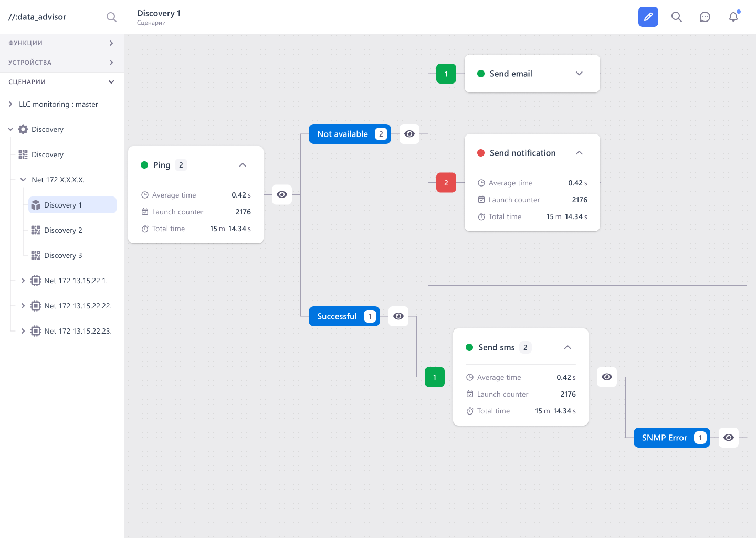The width and height of the screenshot is (756, 538).
Task: Toggle the eye next to Not available
Action: [409, 134]
